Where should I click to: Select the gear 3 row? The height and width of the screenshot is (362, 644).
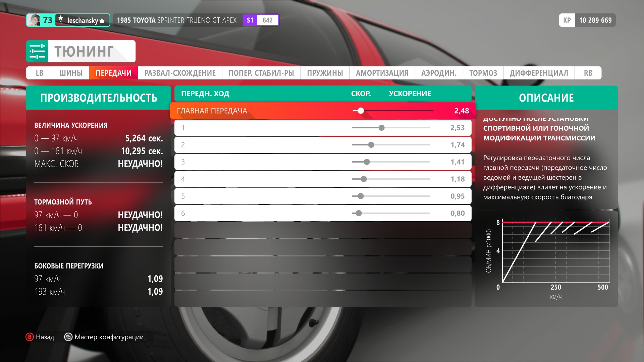tap(262, 162)
